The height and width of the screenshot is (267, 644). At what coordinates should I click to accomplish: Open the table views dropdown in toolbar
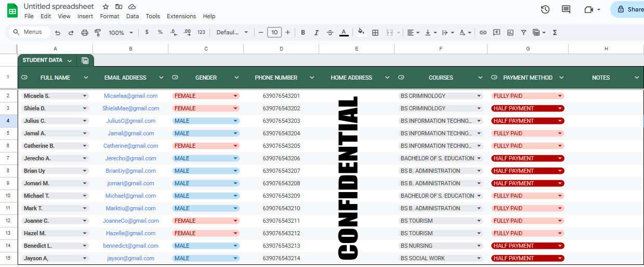point(539,32)
